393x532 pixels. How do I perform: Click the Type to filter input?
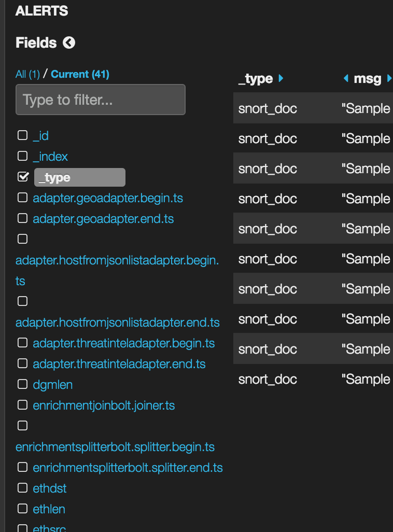(x=101, y=100)
